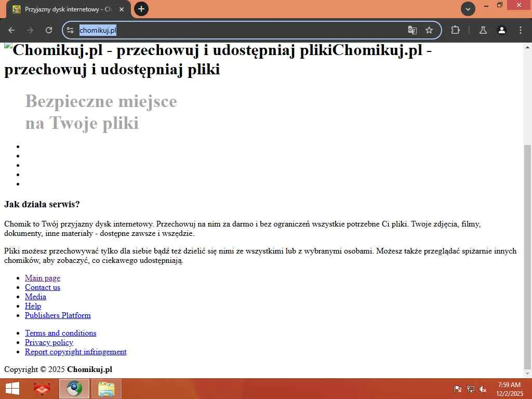Screen dimensions: 532x399
Task: Open the Action Center flag icon
Action: pyautogui.click(x=458, y=389)
